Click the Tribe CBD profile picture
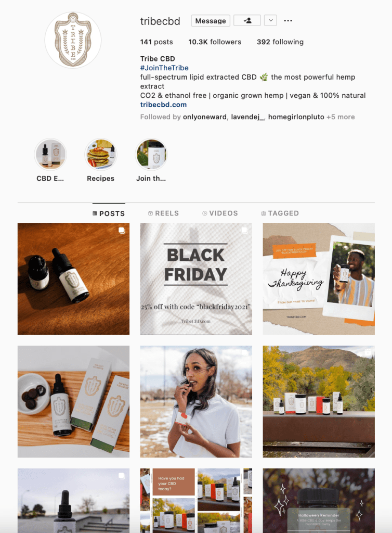 coord(73,40)
